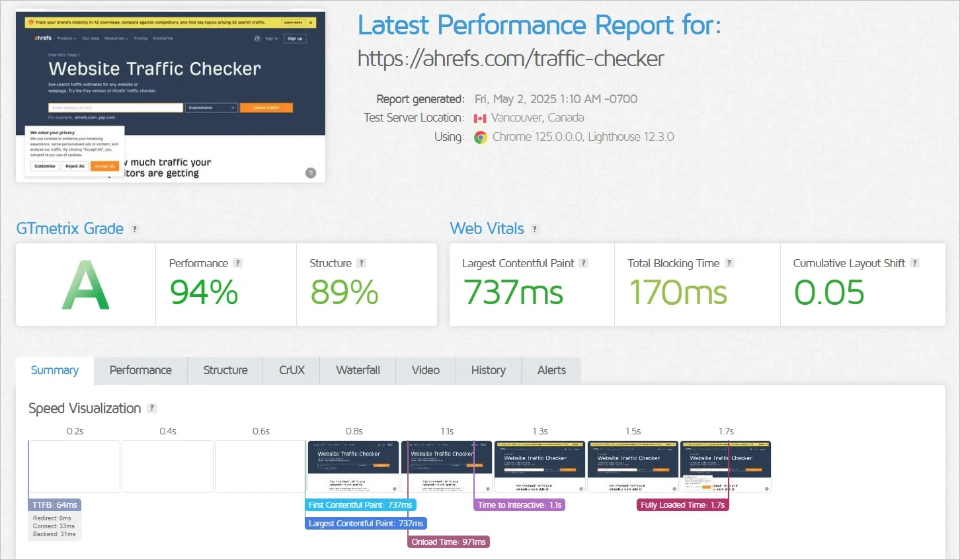The height and width of the screenshot is (560, 960).
Task: Expand the Resources menu in the ahrefs screenshot
Action: coord(116,38)
